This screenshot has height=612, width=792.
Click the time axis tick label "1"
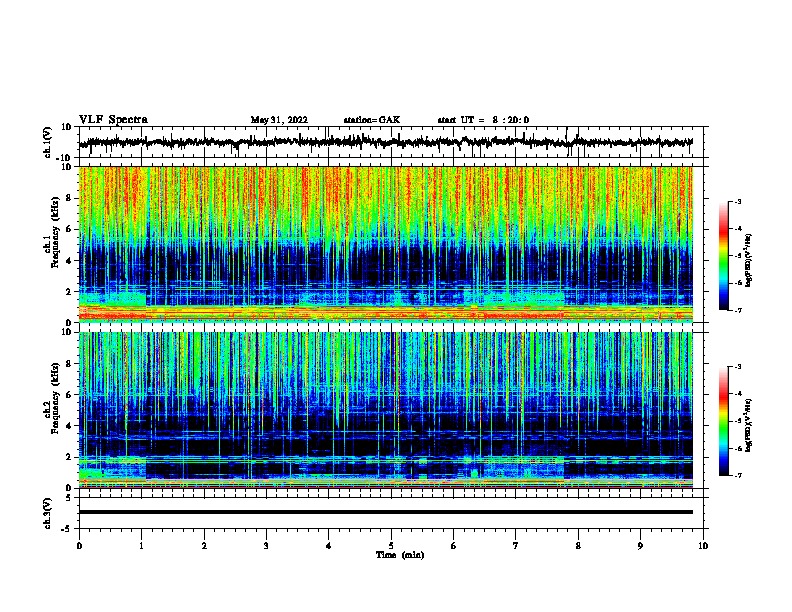(141, 546)
